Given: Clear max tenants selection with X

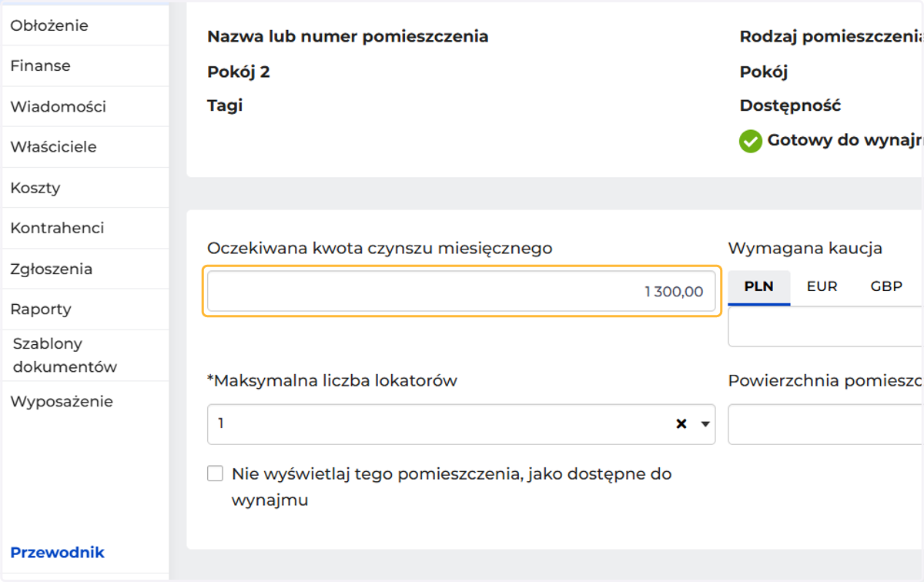Looking at the screenshot, I should [681, 424].
